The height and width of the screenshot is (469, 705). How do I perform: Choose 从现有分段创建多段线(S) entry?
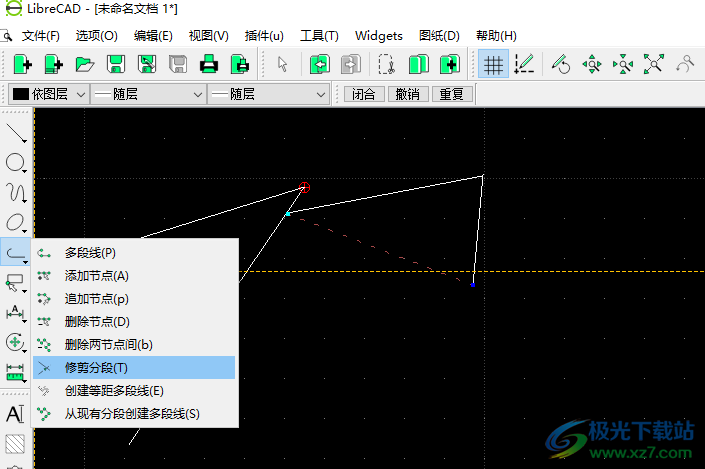(134, 413)
